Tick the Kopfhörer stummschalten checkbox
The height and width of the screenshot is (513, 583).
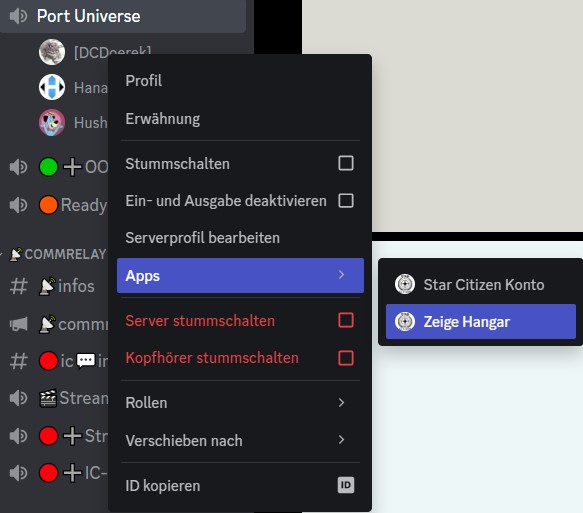pos(346,358)
